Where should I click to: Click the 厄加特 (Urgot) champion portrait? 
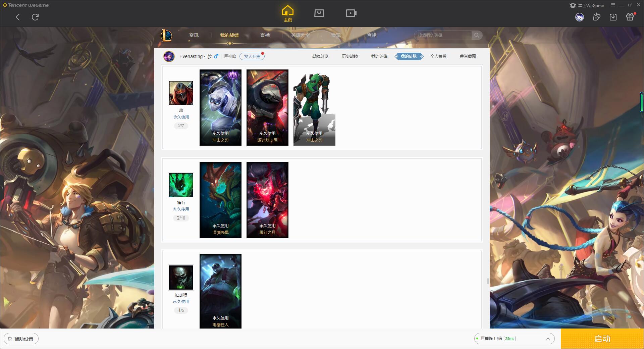click(x=181, y=278)
